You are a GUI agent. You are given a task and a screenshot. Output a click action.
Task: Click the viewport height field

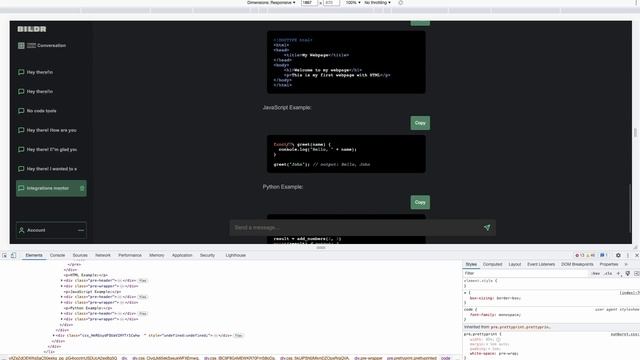point(331,2)
